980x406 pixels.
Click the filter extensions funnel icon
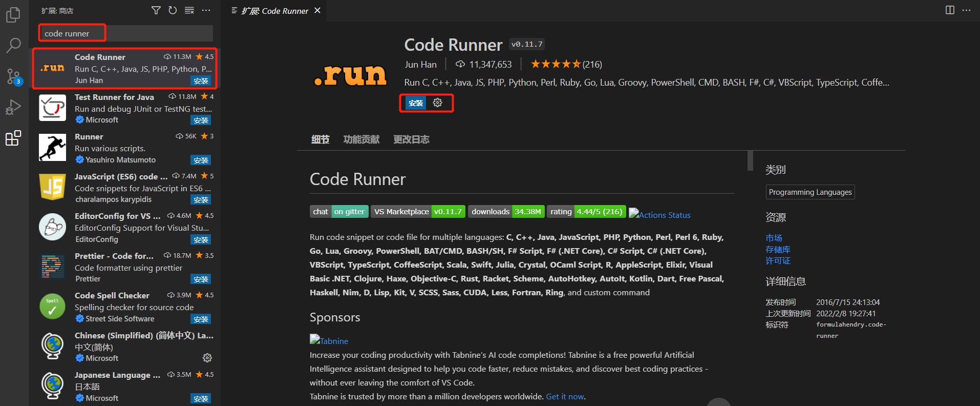coord(156,10)
